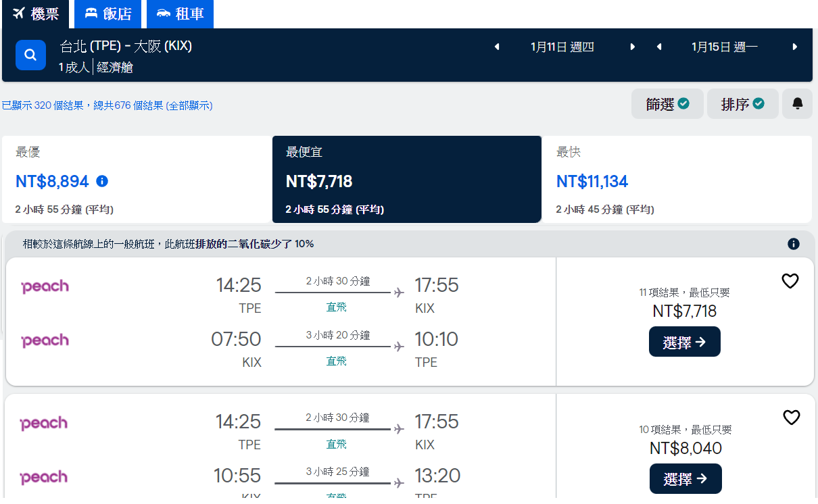Switch to the 飯店 hotels tab

108,14
